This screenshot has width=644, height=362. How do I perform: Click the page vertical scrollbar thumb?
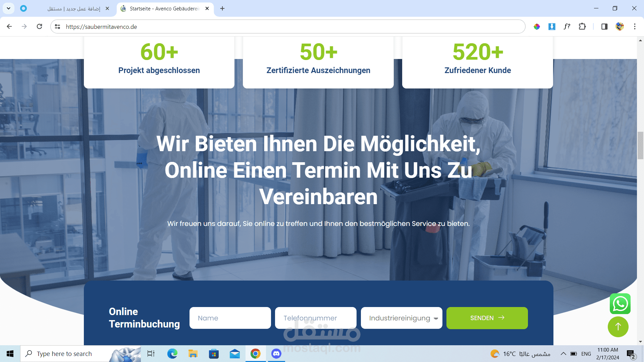point(640,145)
